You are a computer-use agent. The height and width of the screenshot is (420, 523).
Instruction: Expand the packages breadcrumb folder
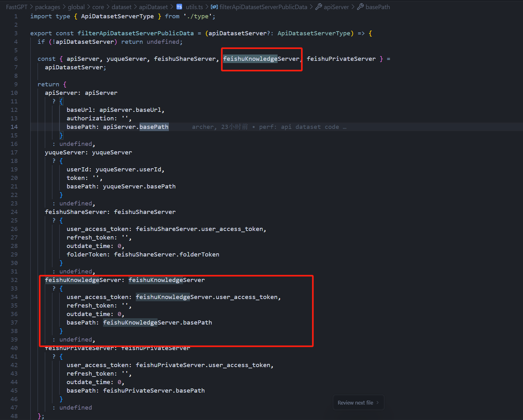48,7
